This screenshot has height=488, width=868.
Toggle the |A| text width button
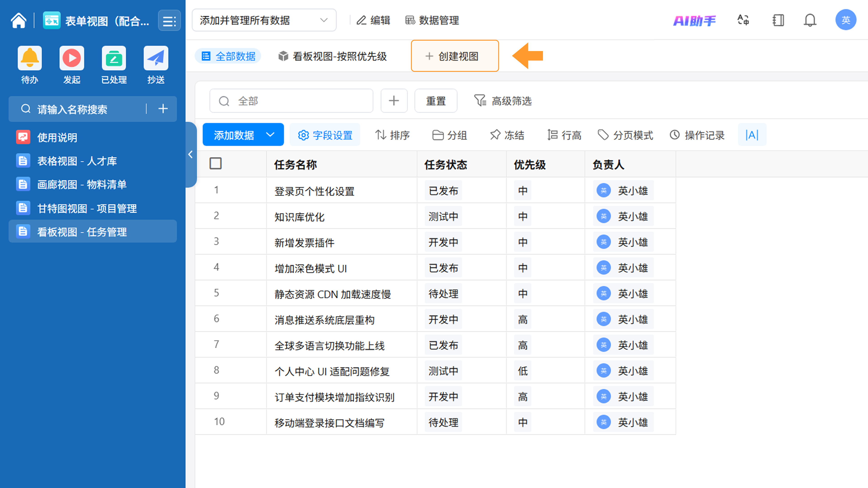[752, 135]
